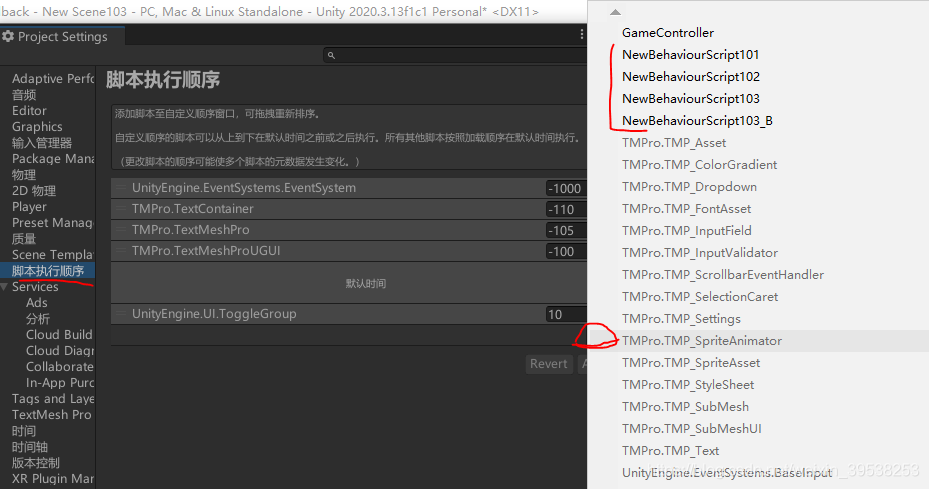929x489 pixels.
Task: Choose TMPro.TMP_ScrollbarEventHandler from the script list
Action: [x=723, y=274]
